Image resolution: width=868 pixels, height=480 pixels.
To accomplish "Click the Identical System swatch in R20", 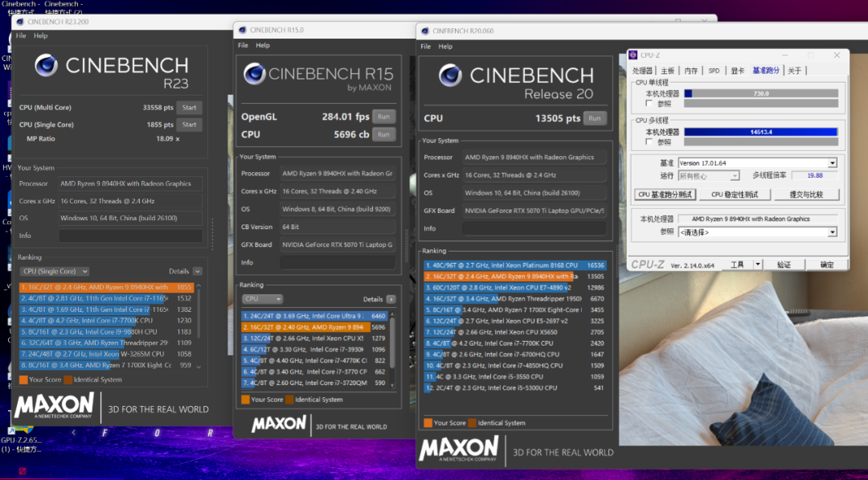I will pyautogui.click(x=472, y=423).
